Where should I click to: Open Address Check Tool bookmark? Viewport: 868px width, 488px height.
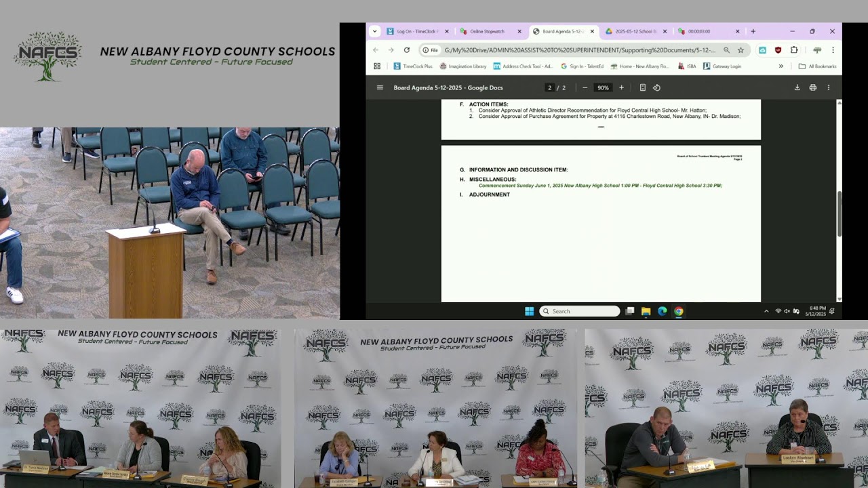point(523,66)
